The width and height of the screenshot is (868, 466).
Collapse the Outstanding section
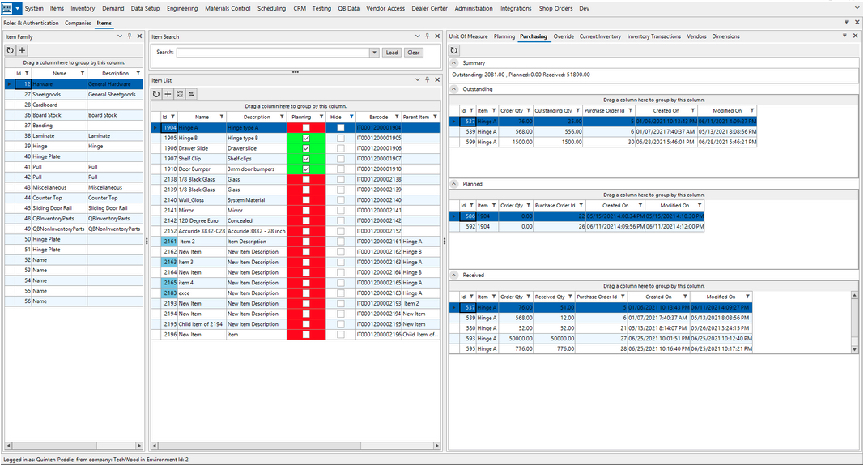point(454,88)
